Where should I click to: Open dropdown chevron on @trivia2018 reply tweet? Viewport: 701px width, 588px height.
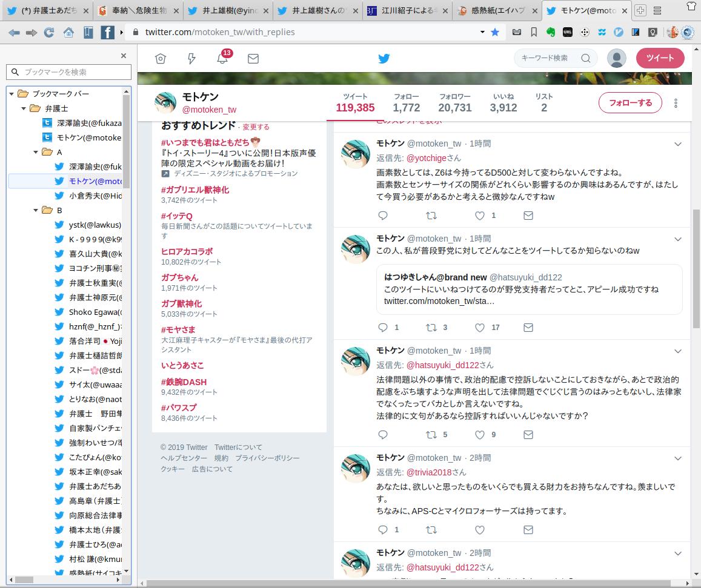(678, 458)
